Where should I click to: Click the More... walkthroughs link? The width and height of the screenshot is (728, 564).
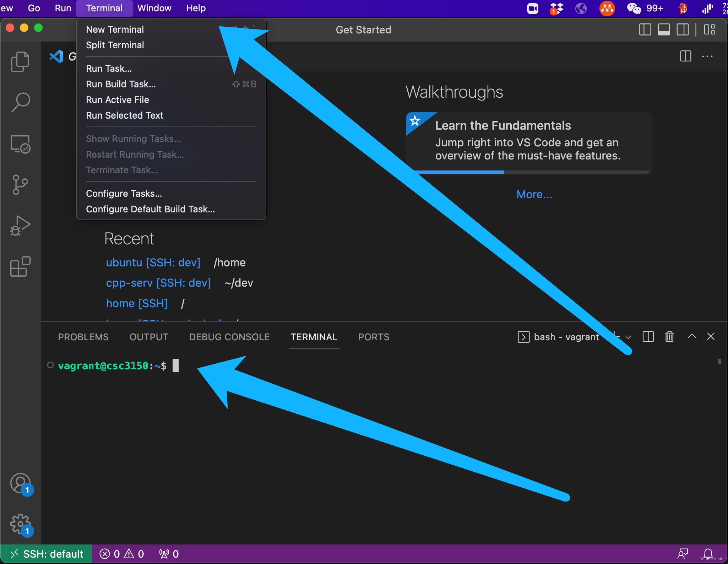(x=534, y=194)
